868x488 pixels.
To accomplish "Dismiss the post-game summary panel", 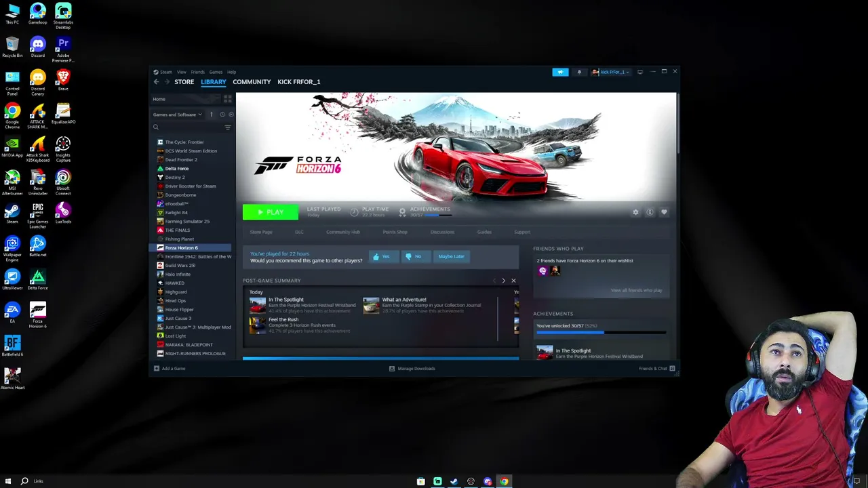I will tap(513, 281).
